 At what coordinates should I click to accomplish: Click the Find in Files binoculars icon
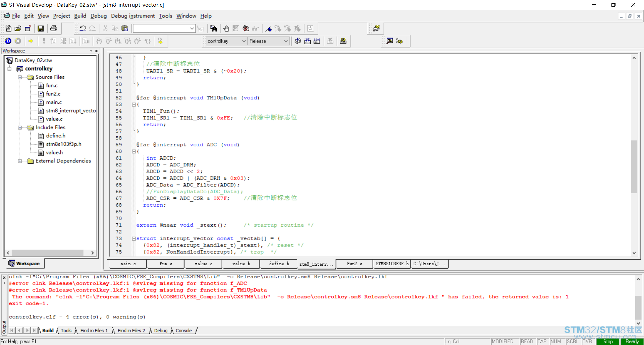[213, 28]
